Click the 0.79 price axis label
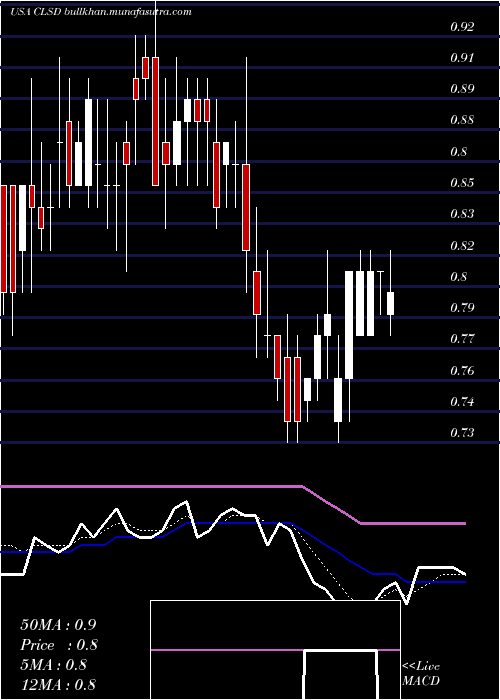Viewport: 500px width, 700px height. tap(462, 308)
